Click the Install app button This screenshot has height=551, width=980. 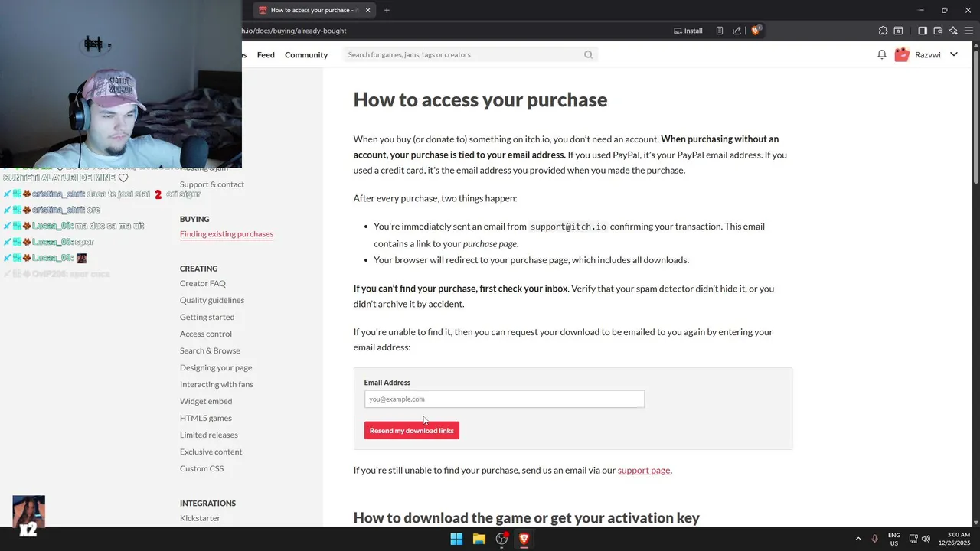[688, 31]
